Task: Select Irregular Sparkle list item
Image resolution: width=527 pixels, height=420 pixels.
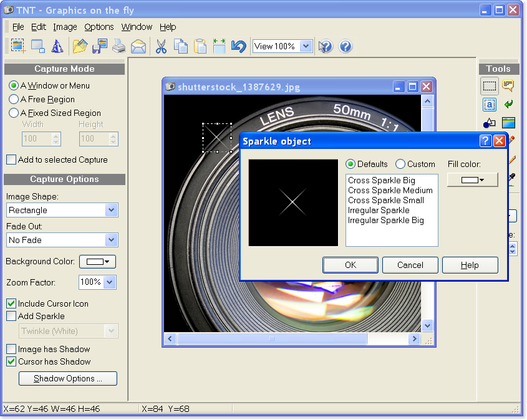Action: [379, 211]
